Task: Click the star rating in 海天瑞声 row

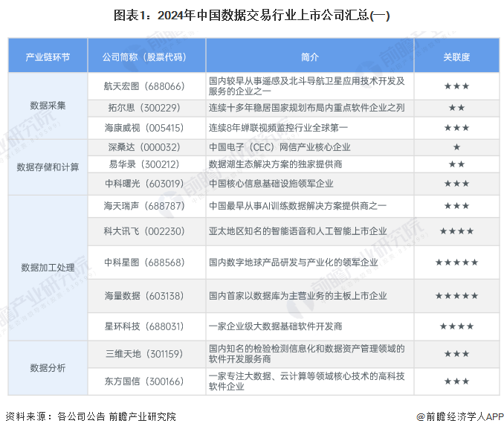Action: coord(456,206)
